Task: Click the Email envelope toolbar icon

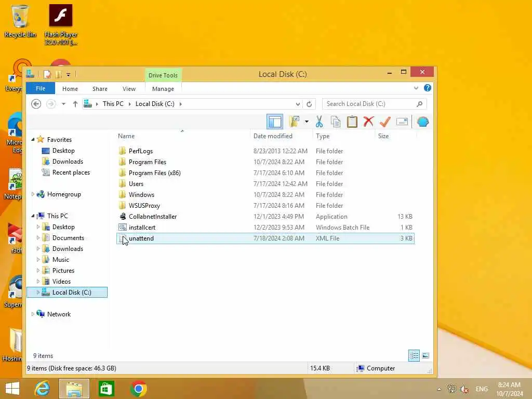Action: coord(402,122)
